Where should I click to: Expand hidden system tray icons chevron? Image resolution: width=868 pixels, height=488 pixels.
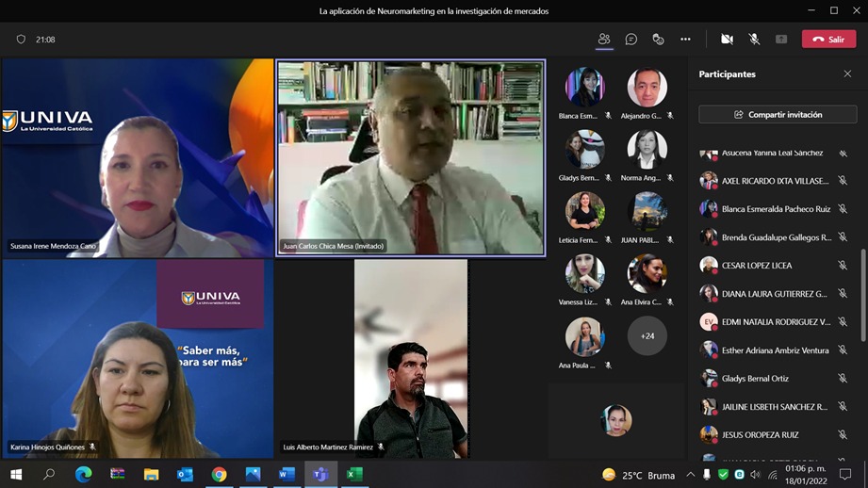(690, 474)
